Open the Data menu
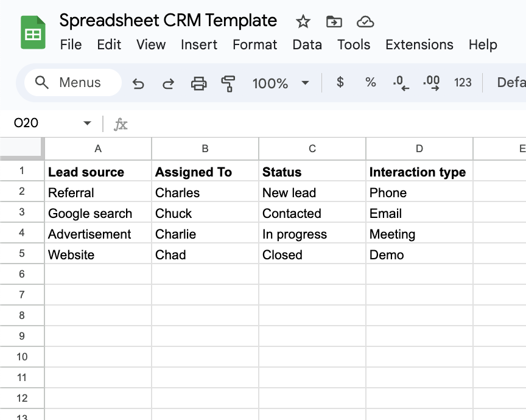526x420 pixels. [x=307, y=44]
